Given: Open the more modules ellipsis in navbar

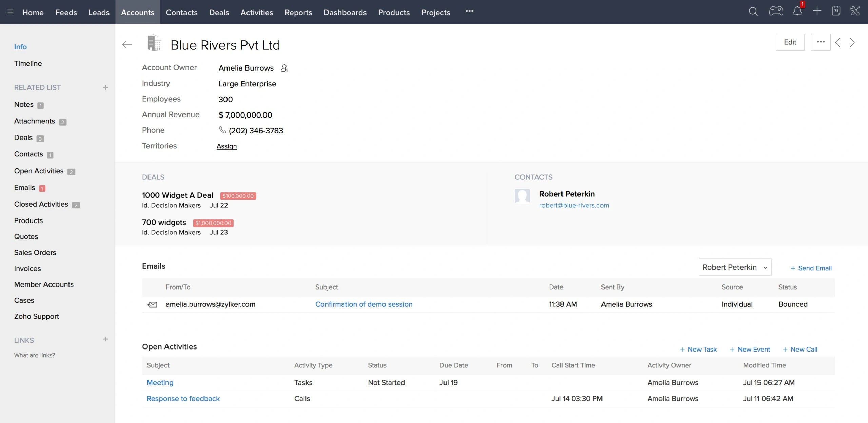Looking at the screenshot, I should [x=469, y=11].
